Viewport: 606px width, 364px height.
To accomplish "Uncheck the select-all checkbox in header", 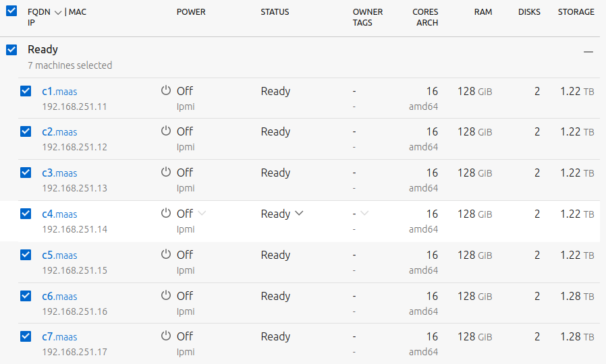I will tap(11, 11).
